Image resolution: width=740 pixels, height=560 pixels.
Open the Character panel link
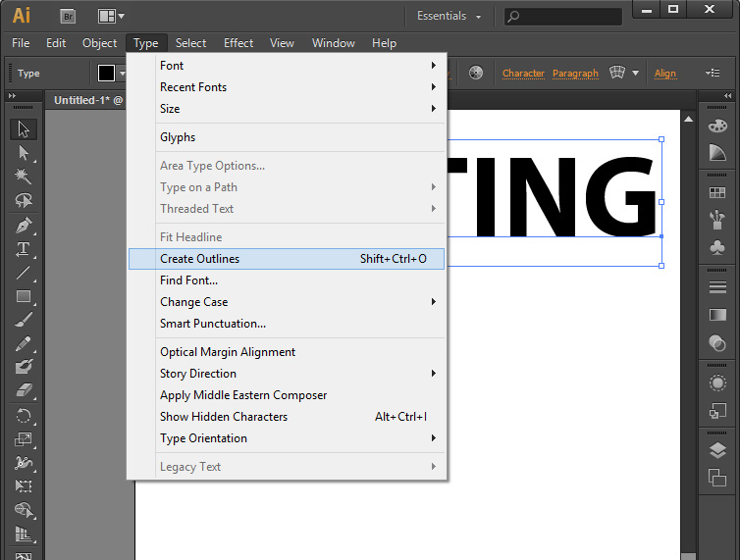tap(523, 74)
